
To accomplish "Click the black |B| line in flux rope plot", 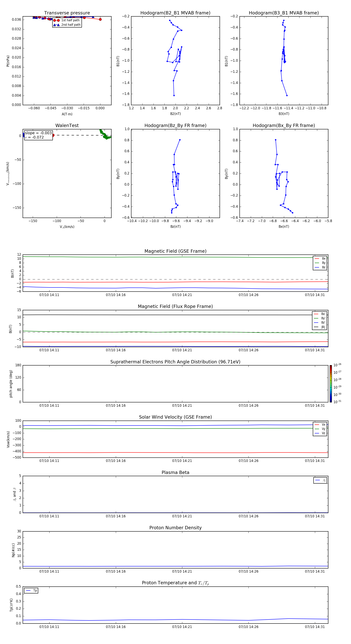I will coord(175,315).
